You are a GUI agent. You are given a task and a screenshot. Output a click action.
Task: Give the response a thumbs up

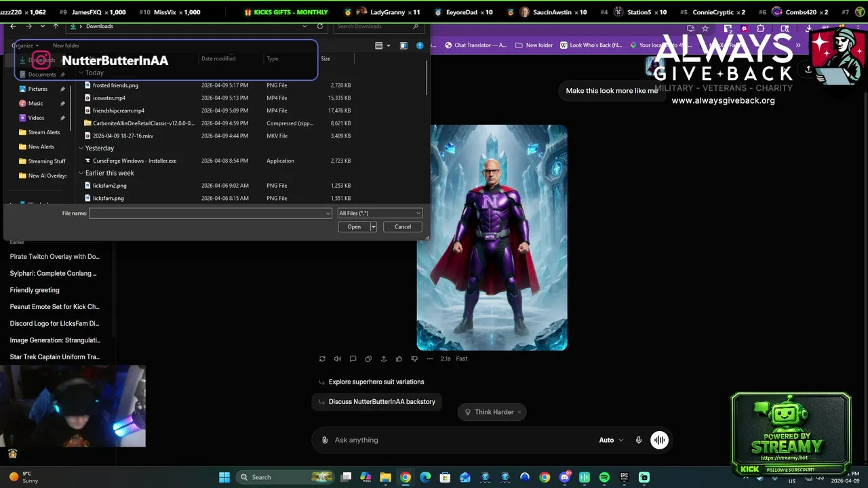pos(399,359)
